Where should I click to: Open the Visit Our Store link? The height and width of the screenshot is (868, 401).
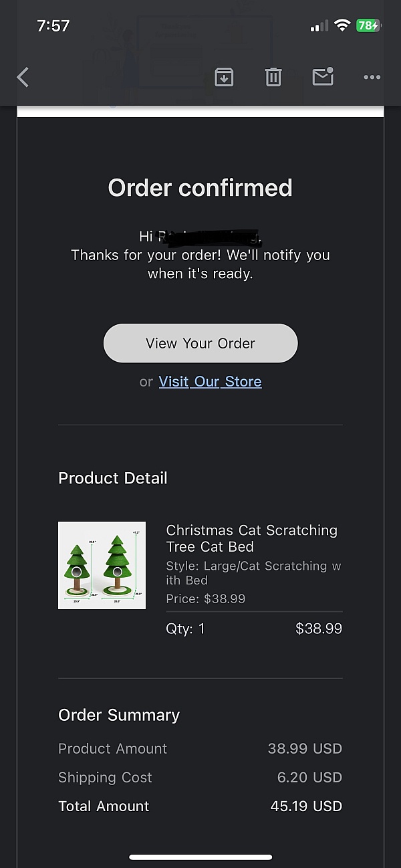210,382
